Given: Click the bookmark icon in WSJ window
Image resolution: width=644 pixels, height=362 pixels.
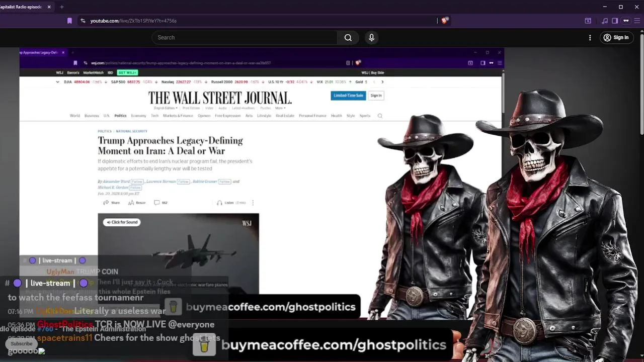Looking at the screenshot, I should pos(75,63).
